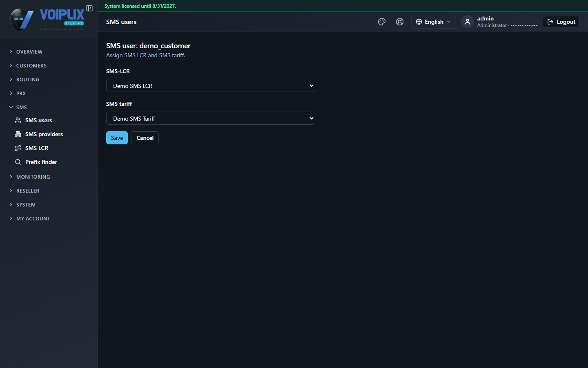The width and height of the screenshot is (588, 368).
Task: Click the 'SMS tariff' field label
Action: 119,104
